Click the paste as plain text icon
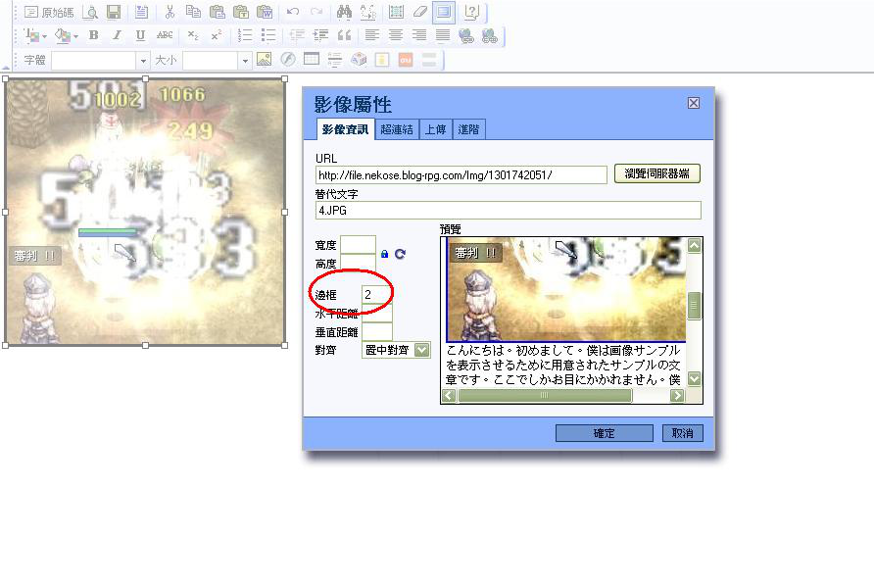This screenshot has width=874, height=588. click(241, 12)
